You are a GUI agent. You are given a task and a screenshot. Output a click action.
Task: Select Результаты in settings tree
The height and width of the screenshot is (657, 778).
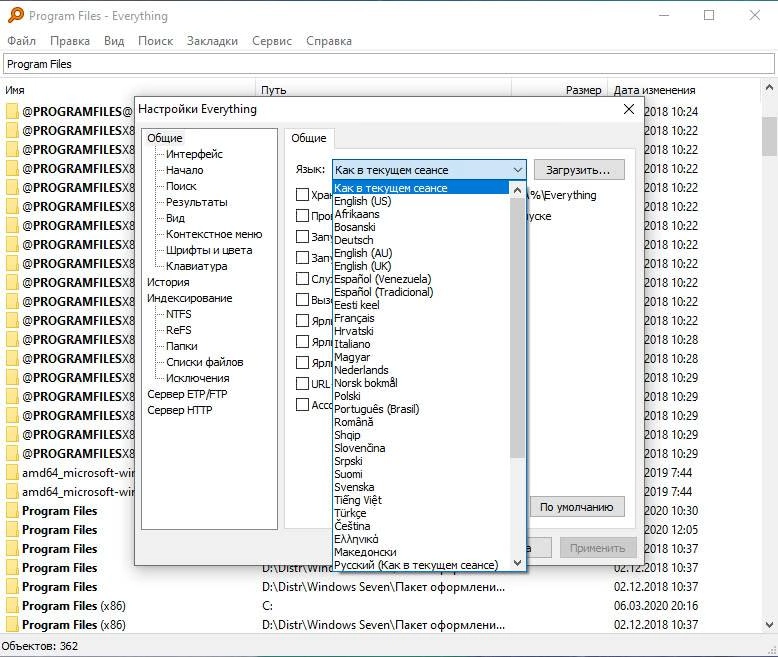pos(196,202)
